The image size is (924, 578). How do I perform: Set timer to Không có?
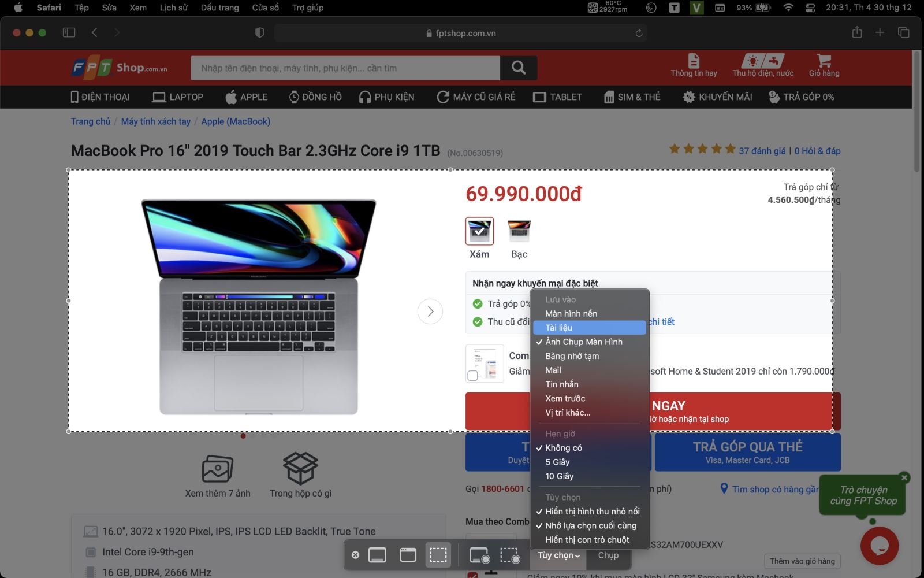pyautogui.click(x=589, y=448)
